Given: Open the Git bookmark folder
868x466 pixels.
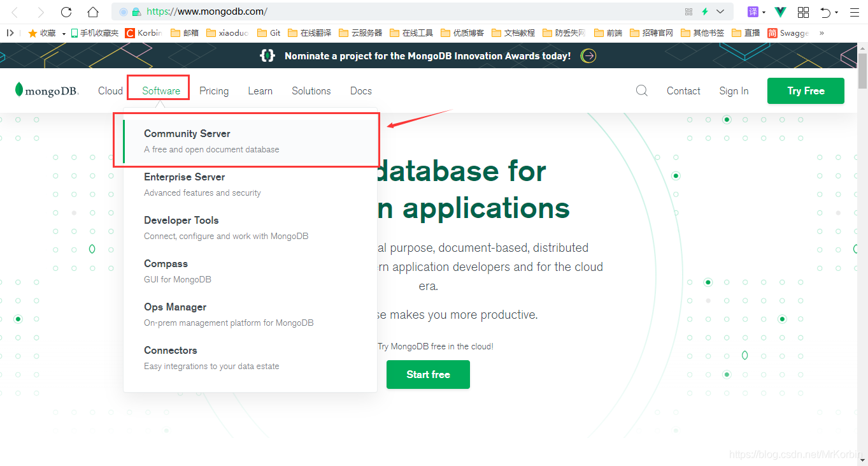Looking at the screenshot, I should [269, 33].
